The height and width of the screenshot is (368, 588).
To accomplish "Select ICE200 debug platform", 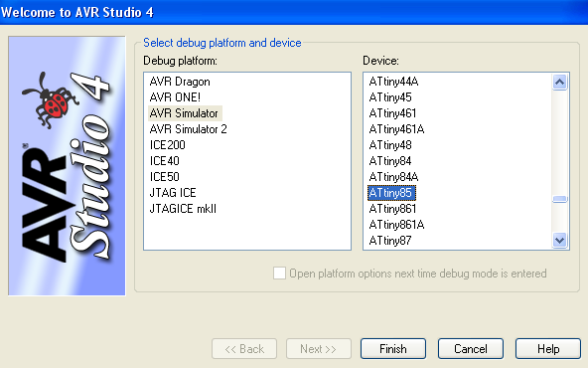I will click(x=167, y=145).
